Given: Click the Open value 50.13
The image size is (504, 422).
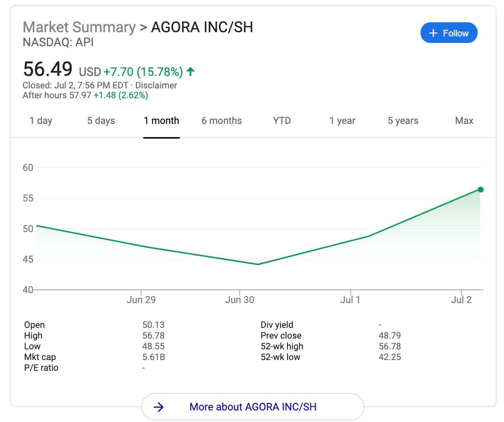Looking at the screenshot, I should click(x=154, y=325).
